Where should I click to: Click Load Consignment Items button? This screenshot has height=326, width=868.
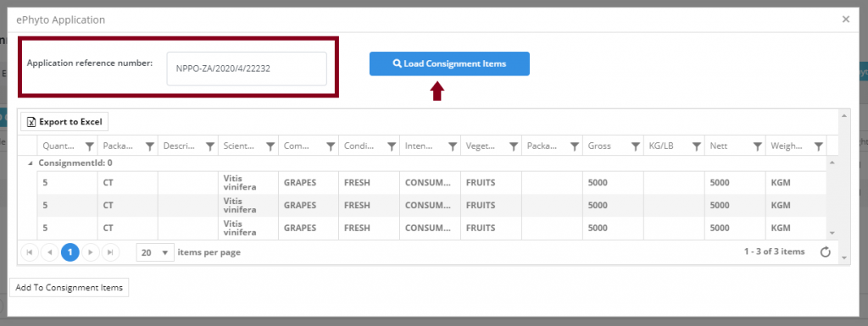(449, 64)
